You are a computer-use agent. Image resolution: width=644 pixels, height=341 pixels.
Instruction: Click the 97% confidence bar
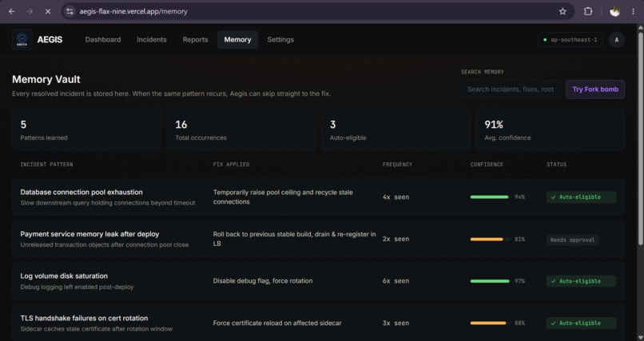490,281
